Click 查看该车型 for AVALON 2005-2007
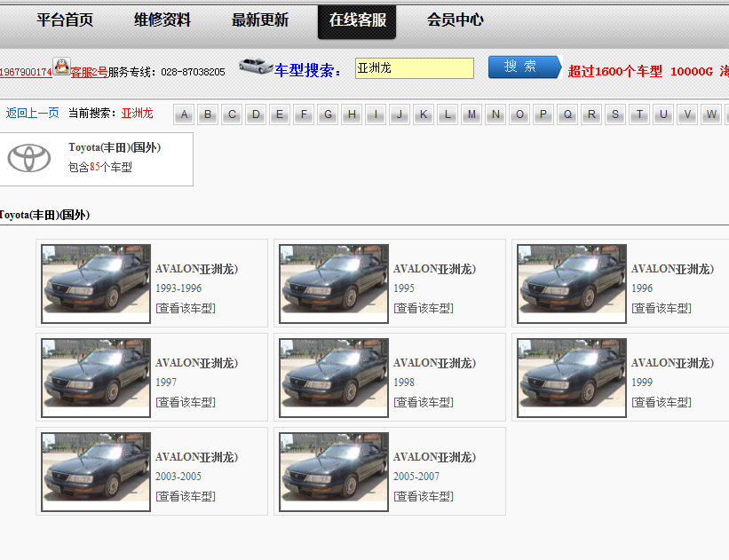Screen dimensions: 729x560 click(424, 496)
